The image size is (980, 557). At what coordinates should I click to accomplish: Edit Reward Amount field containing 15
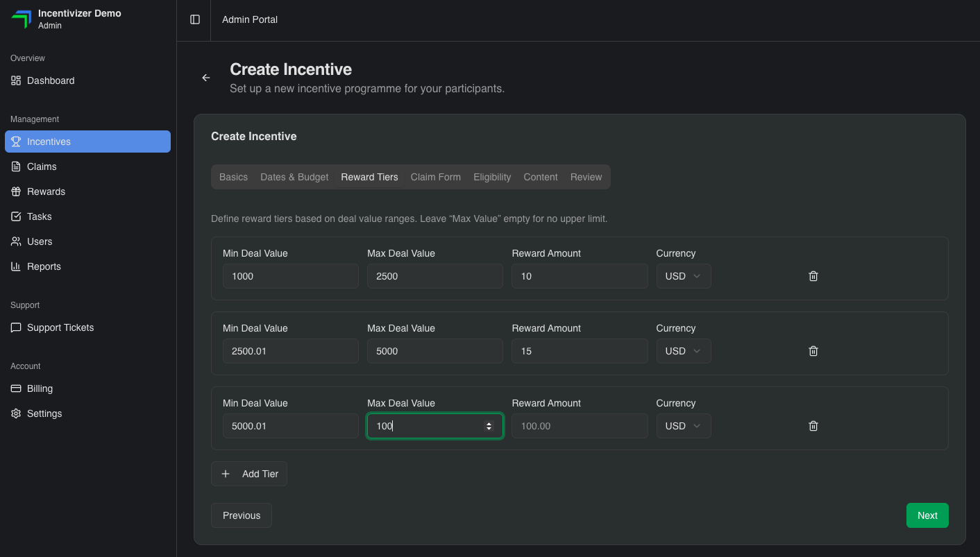coord(580,351)
